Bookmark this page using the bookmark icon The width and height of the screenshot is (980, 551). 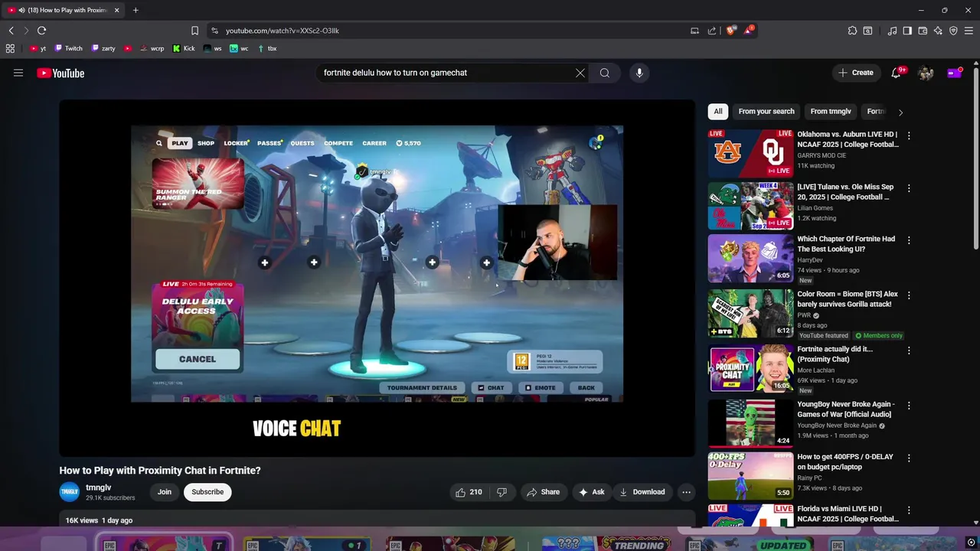194,31
